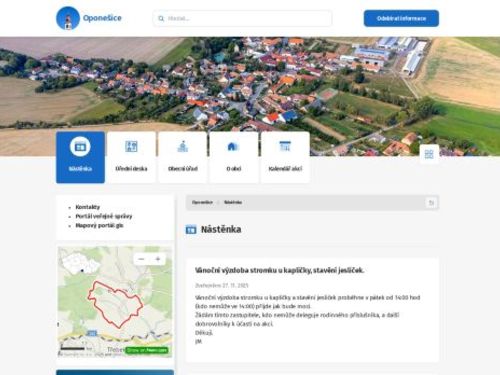Open the Obecní úřad tab tile
Image resolution: width=500 pixels, height=375 pixels.
(x=183, y=157)
